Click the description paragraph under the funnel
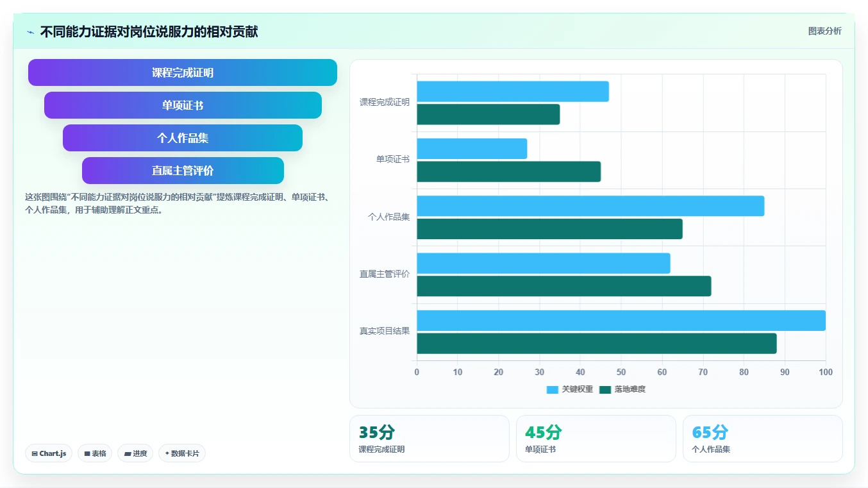868x488 pixels. coord(178,203)
